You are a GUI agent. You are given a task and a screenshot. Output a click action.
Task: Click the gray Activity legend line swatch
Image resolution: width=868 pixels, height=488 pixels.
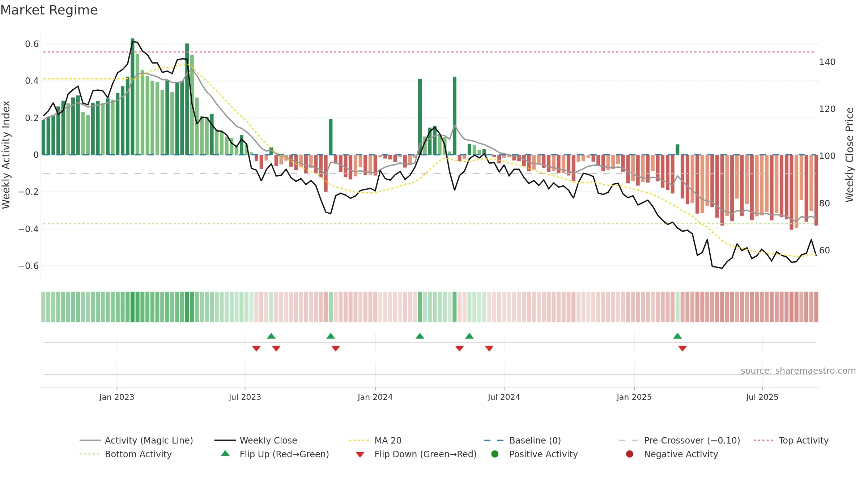click(x=90, y=440)
